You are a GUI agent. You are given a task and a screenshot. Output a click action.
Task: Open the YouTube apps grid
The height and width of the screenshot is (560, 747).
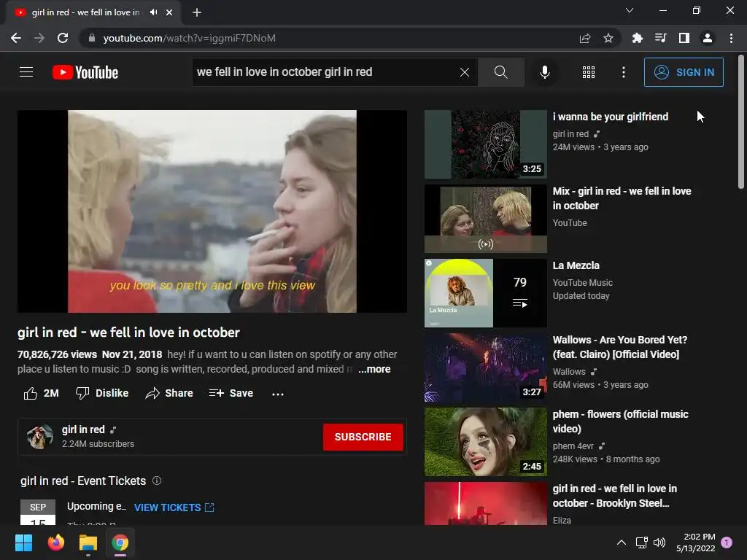tap(589, 72)
